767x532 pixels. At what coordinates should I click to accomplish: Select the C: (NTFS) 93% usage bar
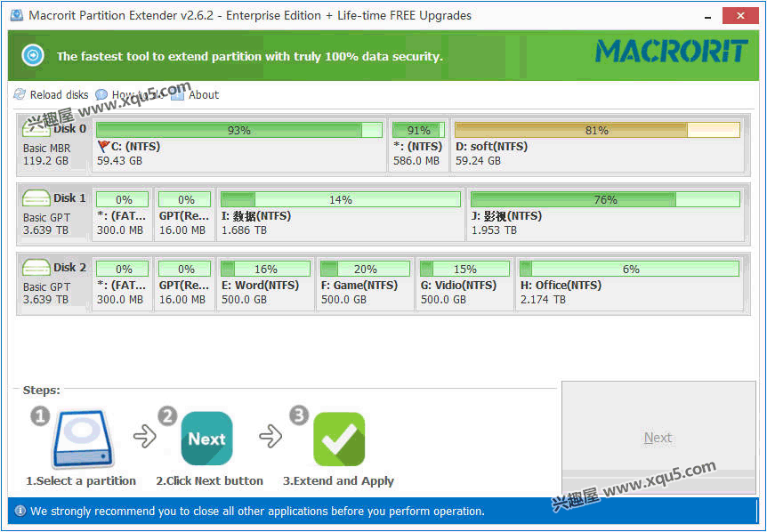pyautogui.click(x=239, y=130)
